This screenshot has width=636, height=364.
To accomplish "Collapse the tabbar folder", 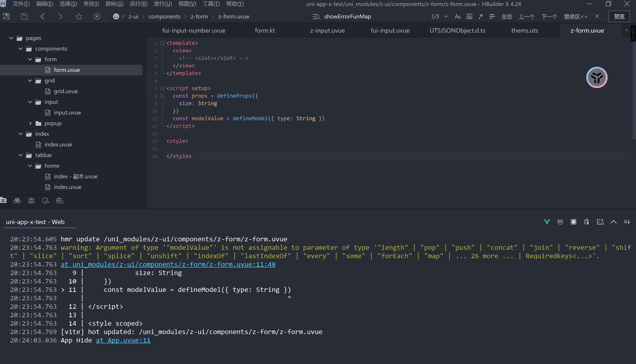I will (x=20, y=155).
